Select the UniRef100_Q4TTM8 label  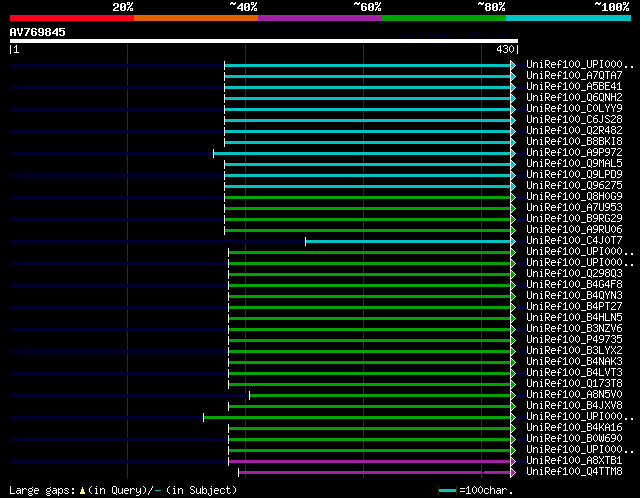point(574,472)
